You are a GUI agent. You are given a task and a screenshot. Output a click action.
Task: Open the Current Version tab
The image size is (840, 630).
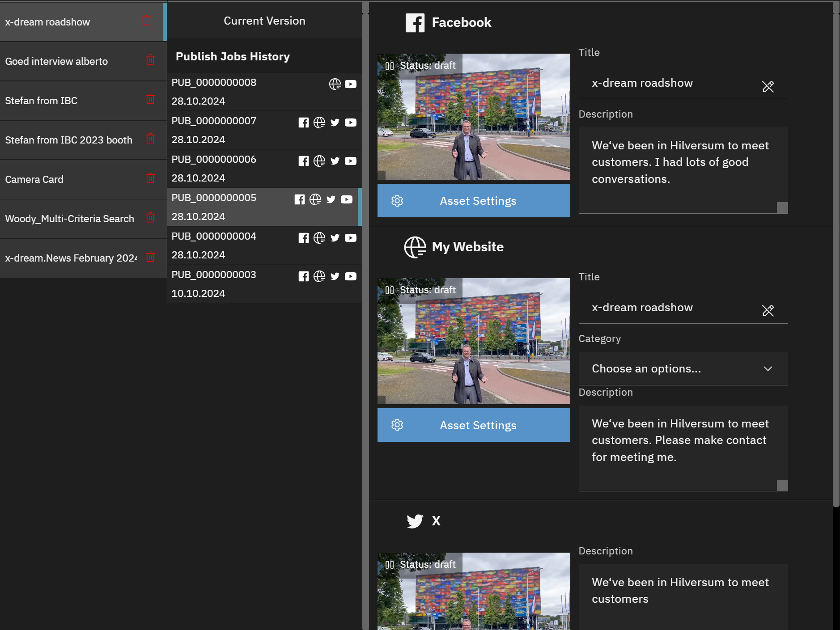264,21
